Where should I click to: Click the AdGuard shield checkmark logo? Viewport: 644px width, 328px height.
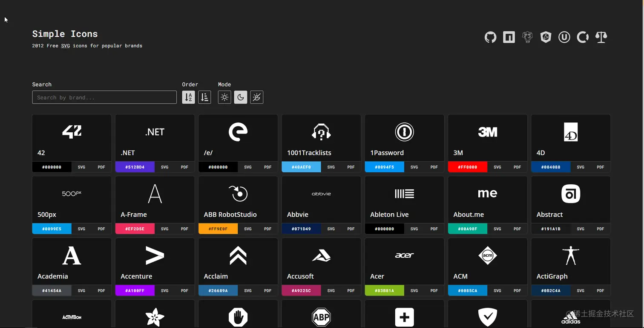click(488, 317)
